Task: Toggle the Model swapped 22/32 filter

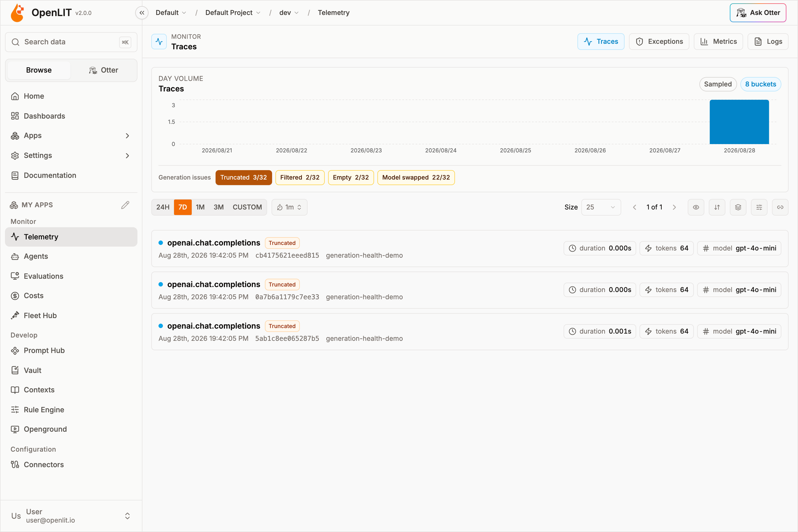Action: pyautogui.click(x=416, y=177)
